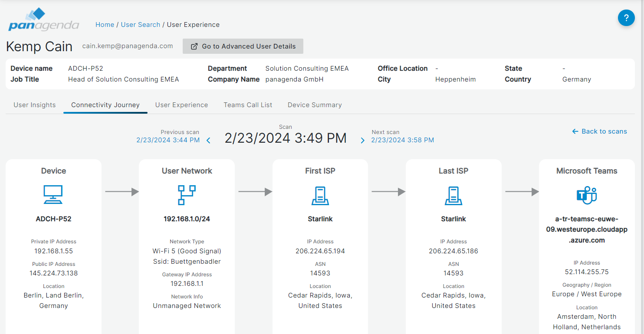Click the ASN 14593 under Last ISP
This screenshot has height=334, width=644.
click(x=453, y=273)
